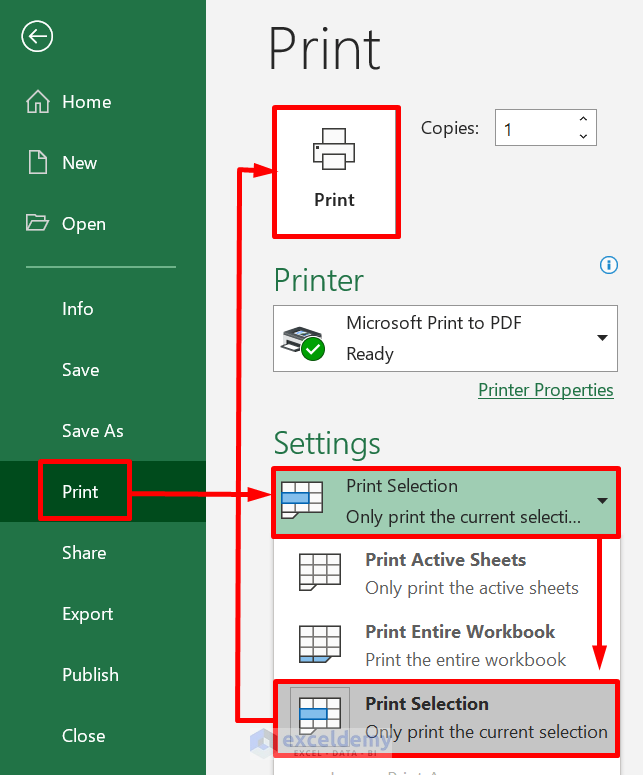Click Close in the sidebar
The width and height of the screenshot is (643, 775).
pyautogui.click(x=84, y=735)
